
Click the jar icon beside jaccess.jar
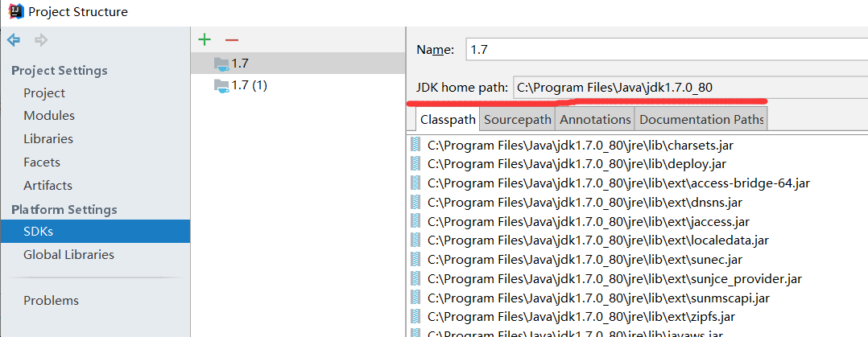[415, 221]
